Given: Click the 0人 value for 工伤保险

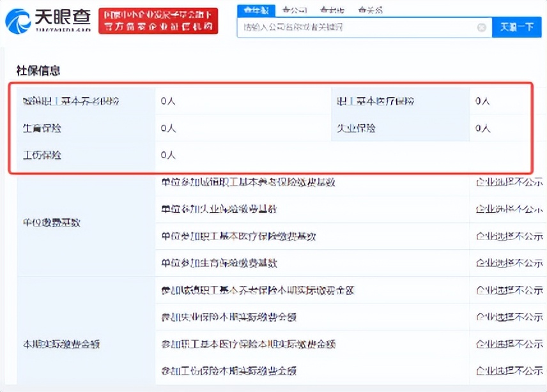Looking at the screenshot, I should tap(167, 155).
